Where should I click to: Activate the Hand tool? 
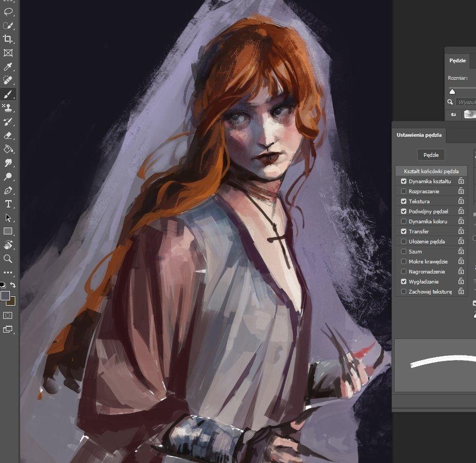tap(8, 245)
